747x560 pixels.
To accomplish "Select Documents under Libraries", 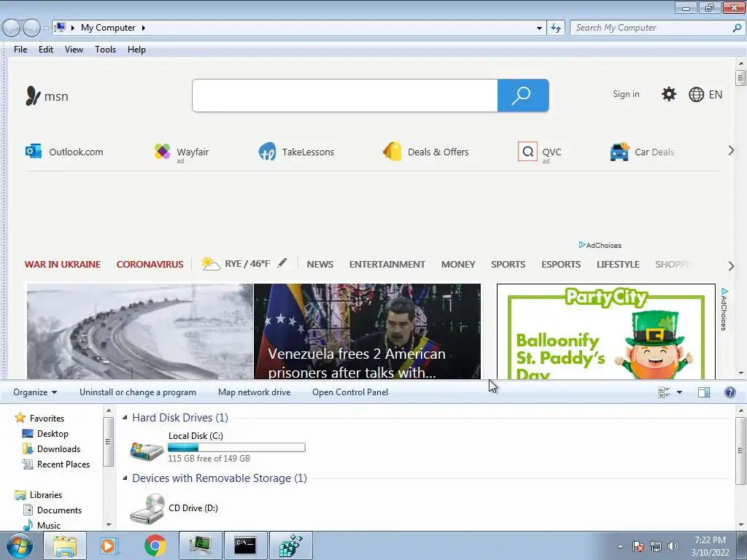I will click(59, 510).
